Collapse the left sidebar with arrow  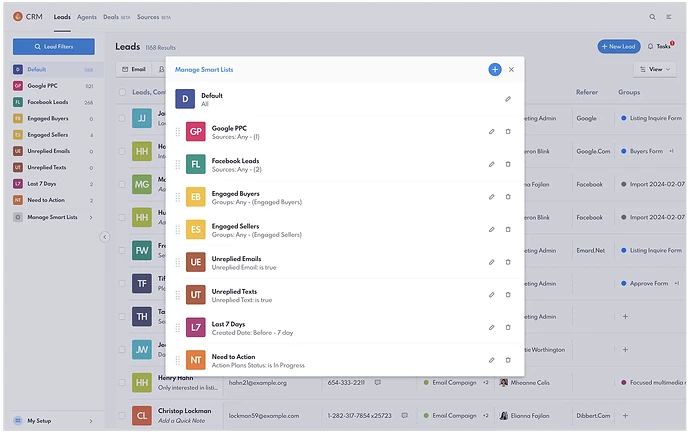tap(105, 237)
